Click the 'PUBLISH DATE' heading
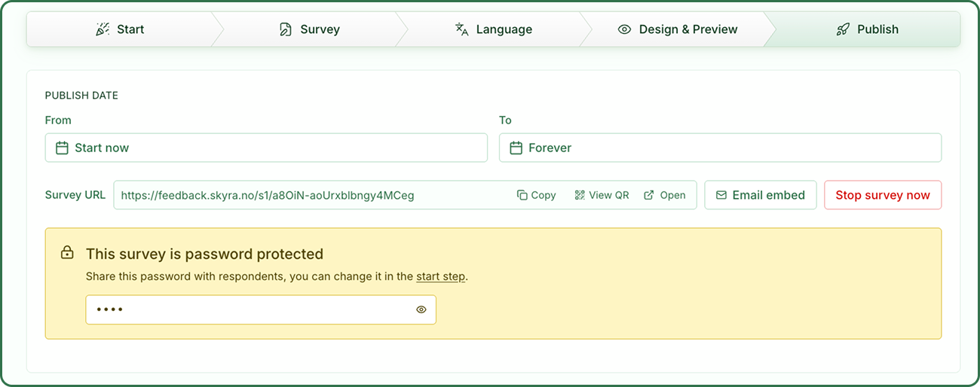980x387 pixels. (x=81, y=96)
